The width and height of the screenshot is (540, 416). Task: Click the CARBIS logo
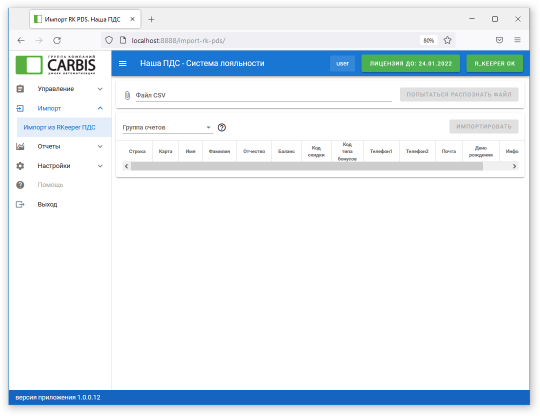(56, 64)
